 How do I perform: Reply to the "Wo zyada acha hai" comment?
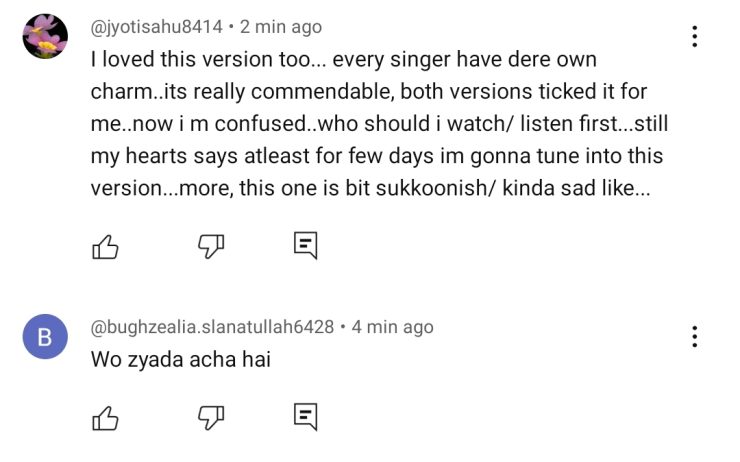305,417
